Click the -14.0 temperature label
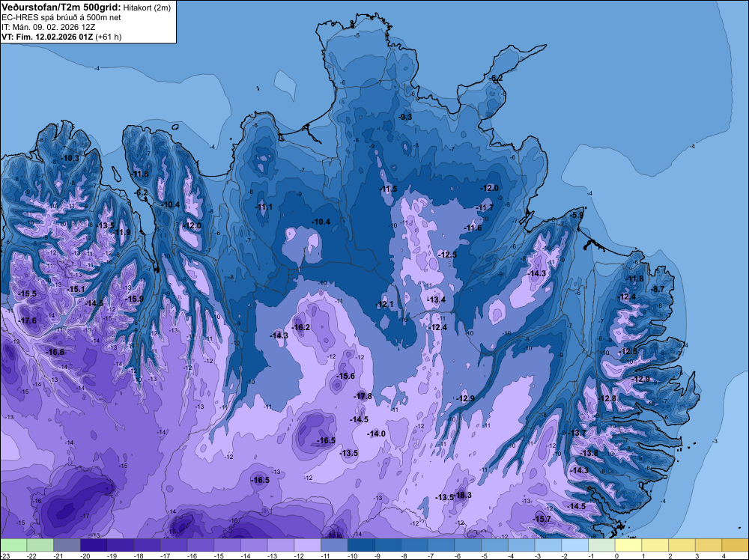Screen dimensions: 749x560 coord(377,434)
